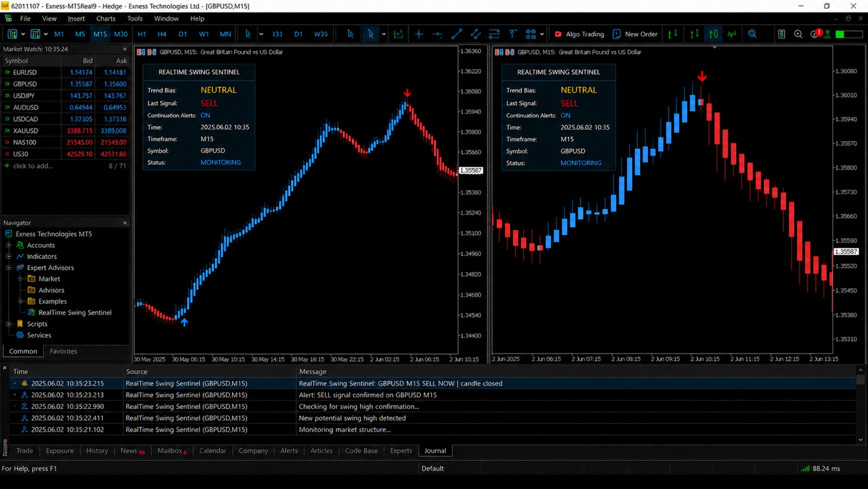Select XAUUSD row in Market Watch
868x489 pixels.
[65, 130]
